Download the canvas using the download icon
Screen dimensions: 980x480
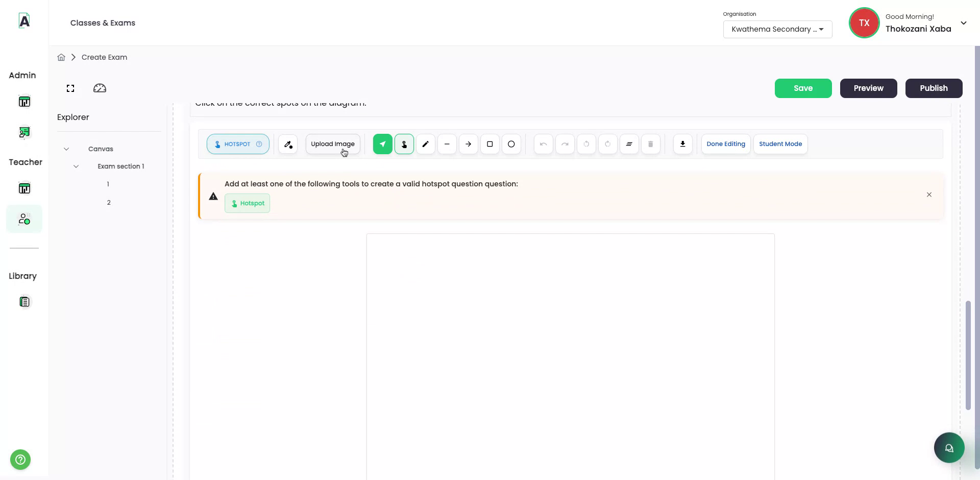[682, 143]
